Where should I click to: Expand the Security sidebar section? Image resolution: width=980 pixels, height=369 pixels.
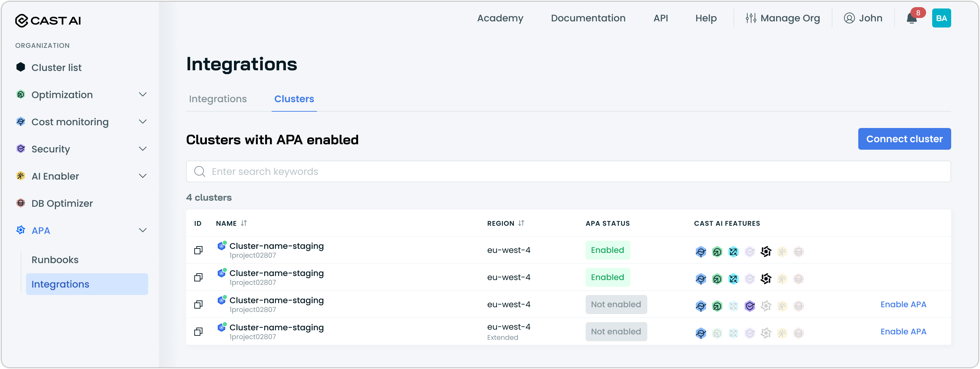(x=143, y=149)
